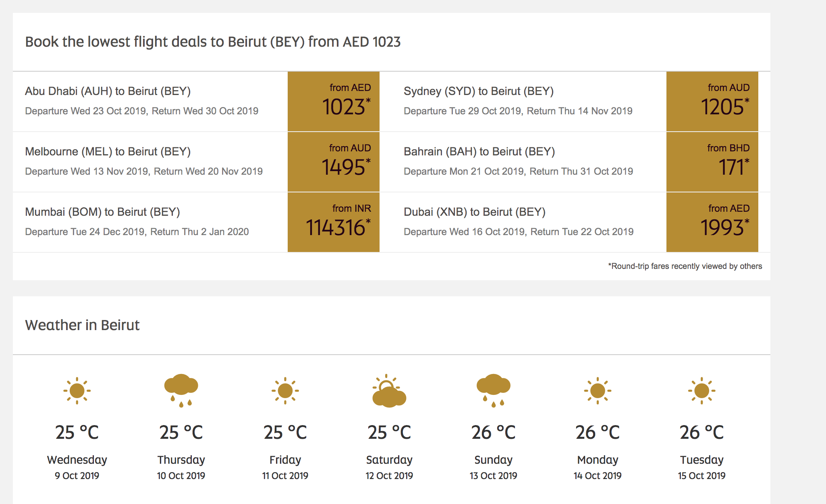The height and width of the screenshot is (504, 826).
Task: Choose the AED 1993 fare tile
Action: 712,222
